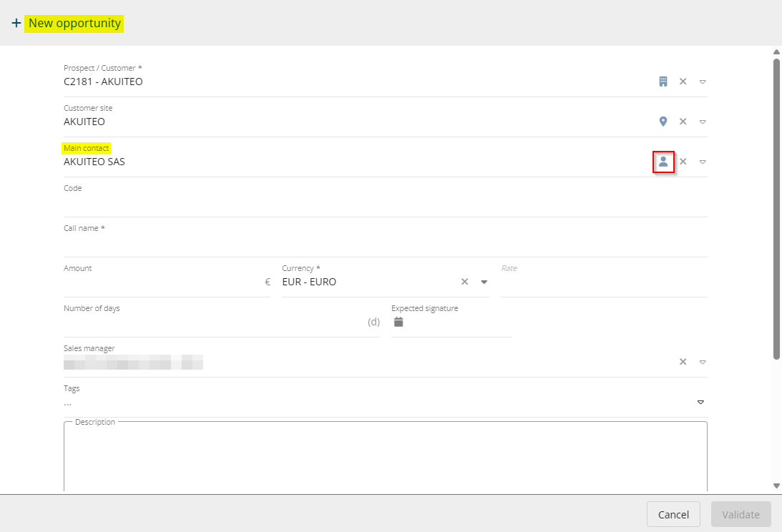The image size is (782, 532).
Task: Open the Currency dropdown arrow
Action: coord(484,282)
